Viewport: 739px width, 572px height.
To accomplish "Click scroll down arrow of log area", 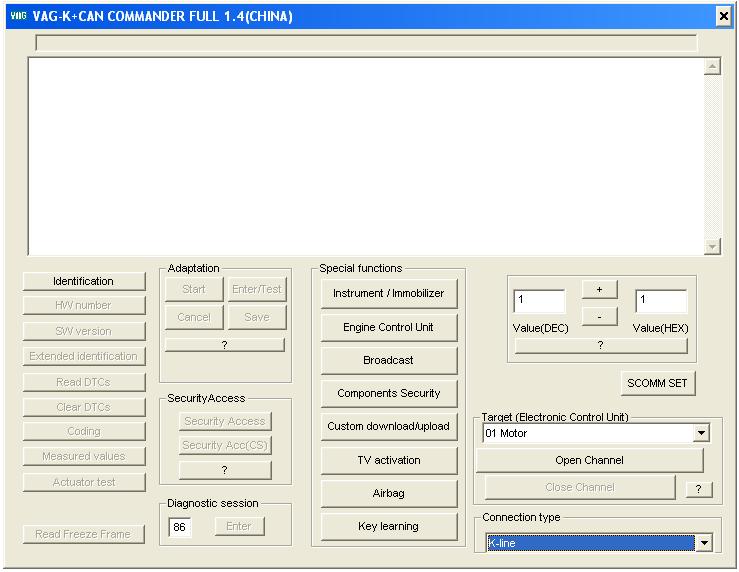I will point(712,246).
